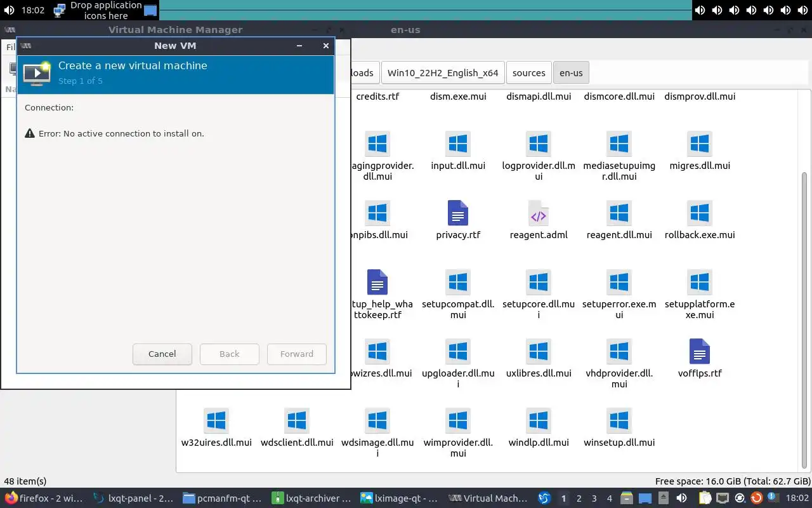
Task: Switch to the firefox taskbar window
Action: [x=44, y=498]
